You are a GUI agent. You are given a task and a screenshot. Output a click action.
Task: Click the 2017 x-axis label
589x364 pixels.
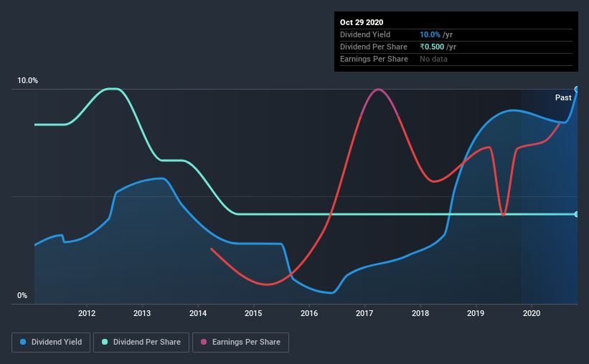[x=364, y=313]
